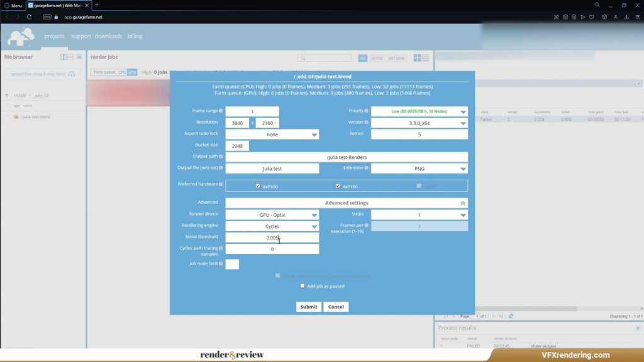Open the Aspect ratio lock dropdown
644x362 pixels.
click(272, 134)
